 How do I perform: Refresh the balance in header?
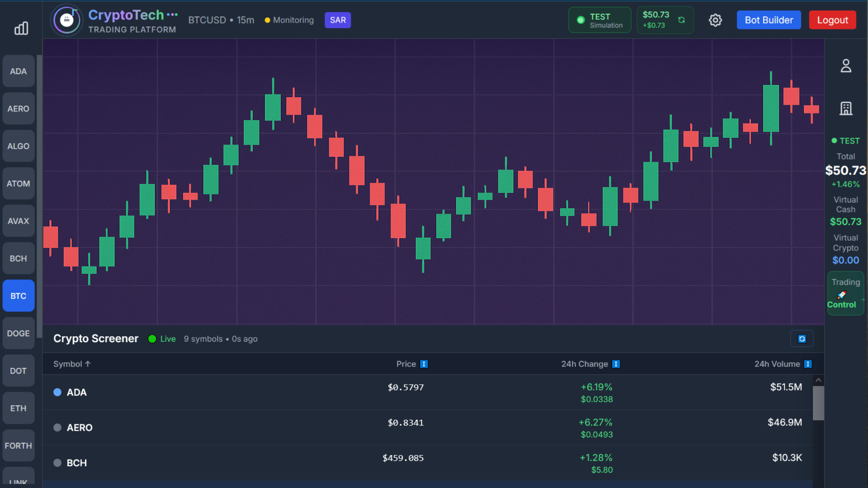pos(681,20)
